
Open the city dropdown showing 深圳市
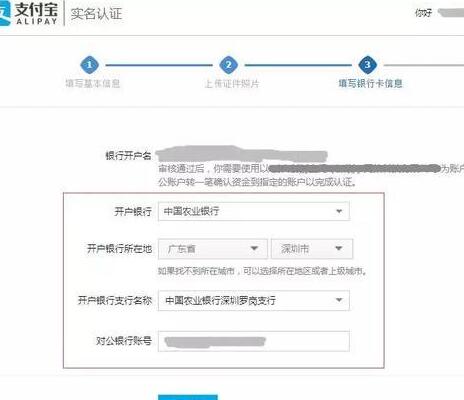coord(312,249)
